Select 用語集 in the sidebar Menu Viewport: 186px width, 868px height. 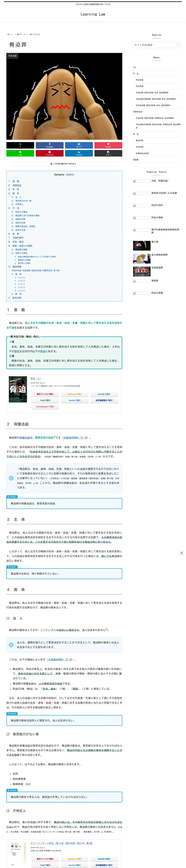click(x=136, y=160)
